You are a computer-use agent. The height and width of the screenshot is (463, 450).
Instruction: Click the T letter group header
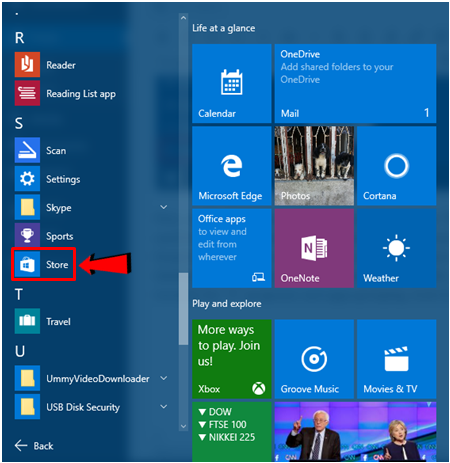click(19, 294)
